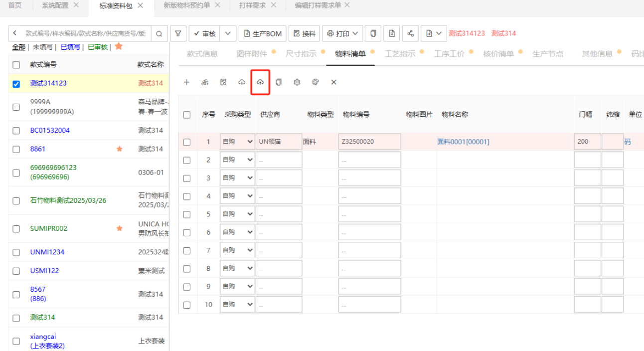Select checkbox for material row 1
This screenshot has width=644, height=351.
(x=187, y=142)
